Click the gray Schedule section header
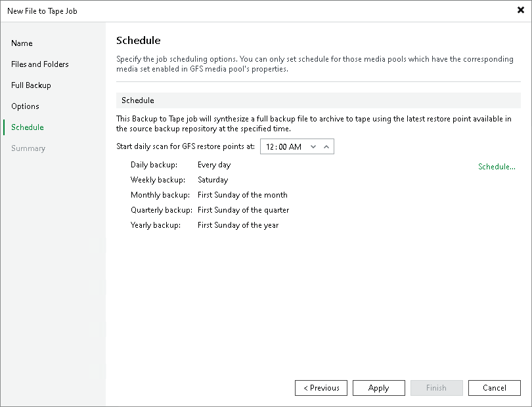The width and height of the screenshot is (532, 407). (x=319, y=100)
